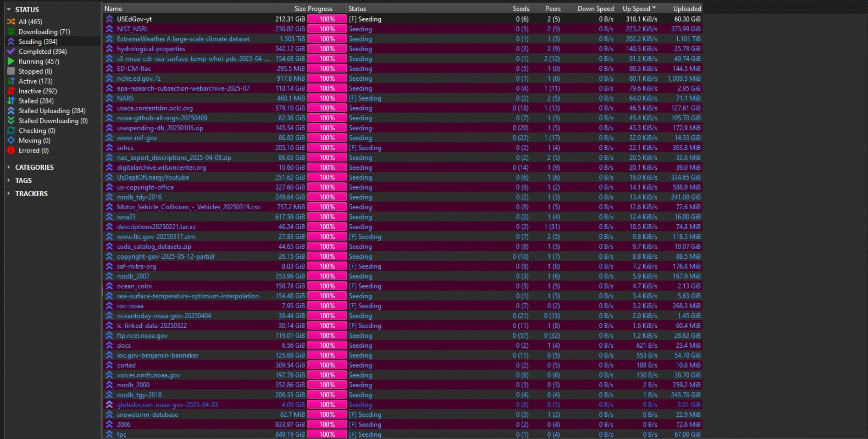The height and width of the screenshot is (439, 868).
Task: Click the Checking filter refresh icon
Action: click(11, 130)
